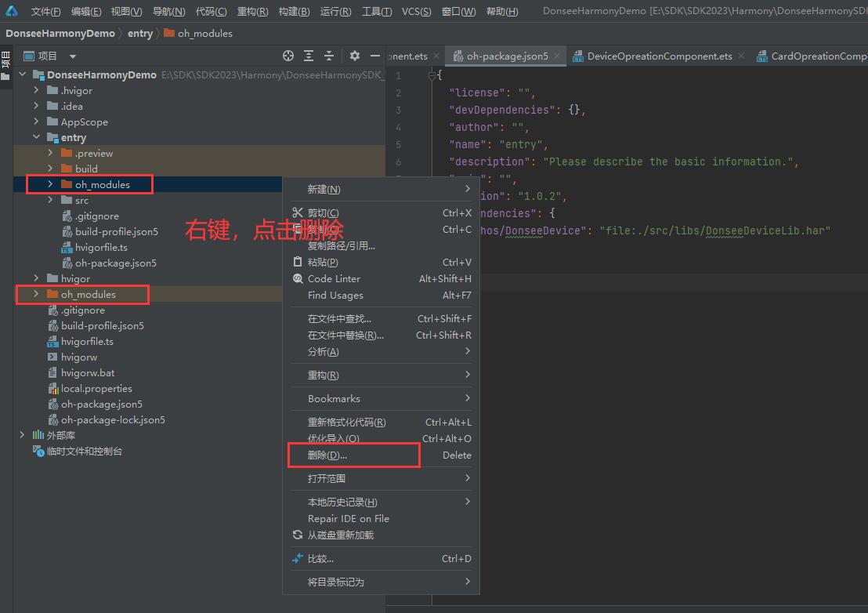868x613 pixels.
Task: Switch to DeviceOpreationComponent.ets tab
Action: [659, 56]
